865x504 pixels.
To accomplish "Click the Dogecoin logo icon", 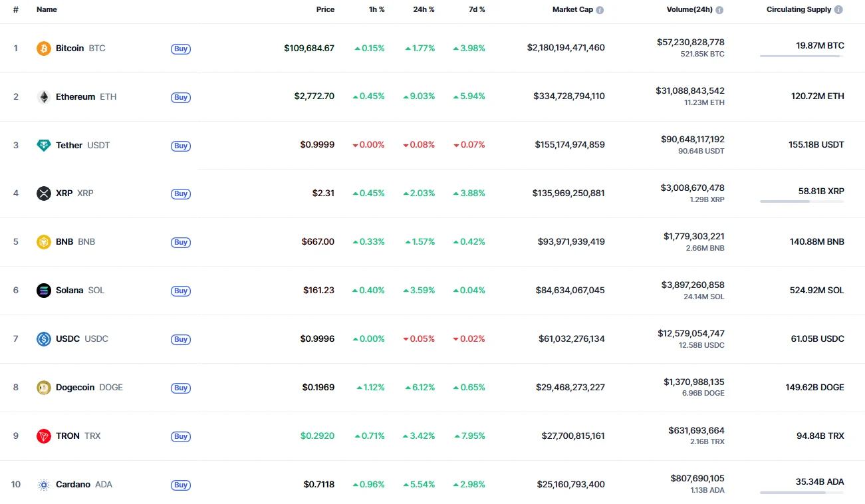I will coord(44,388).
